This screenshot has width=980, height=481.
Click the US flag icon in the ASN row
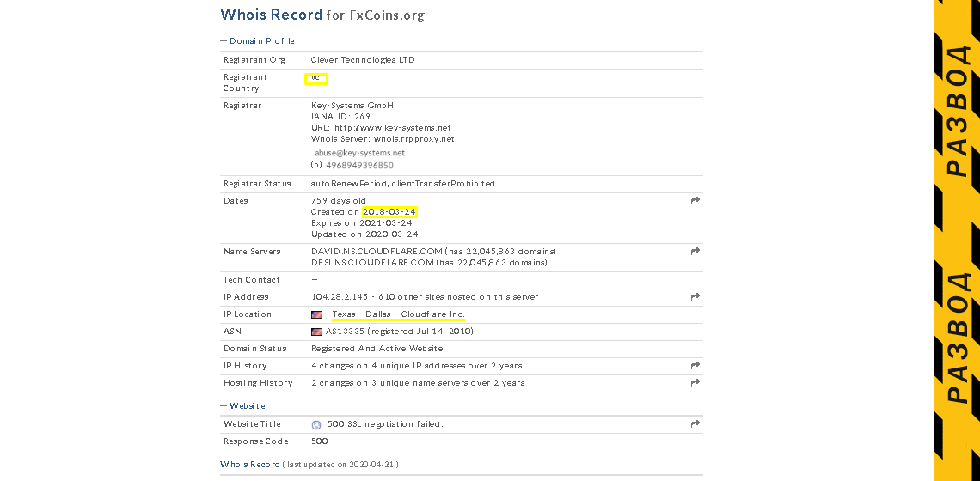pos(317,331)
